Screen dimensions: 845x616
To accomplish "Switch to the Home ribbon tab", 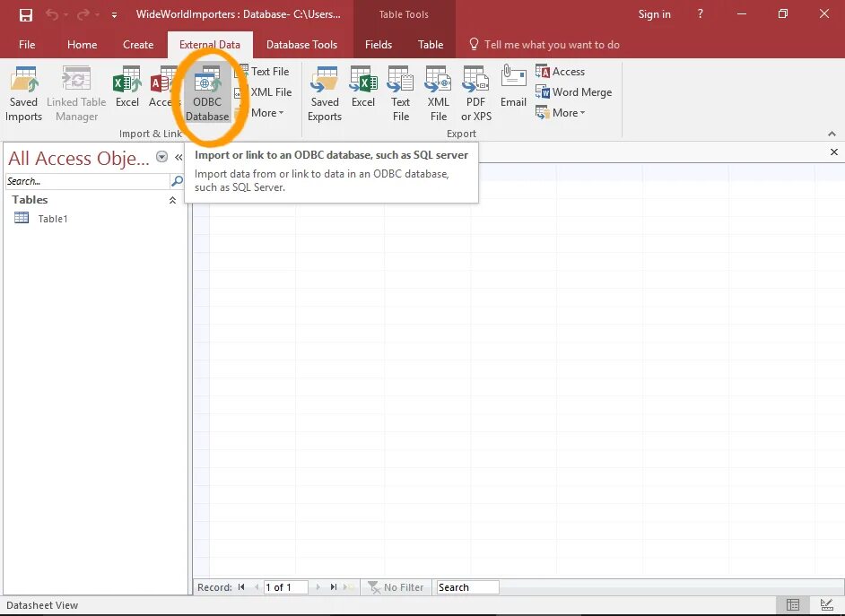I will (x=82, y=45).
